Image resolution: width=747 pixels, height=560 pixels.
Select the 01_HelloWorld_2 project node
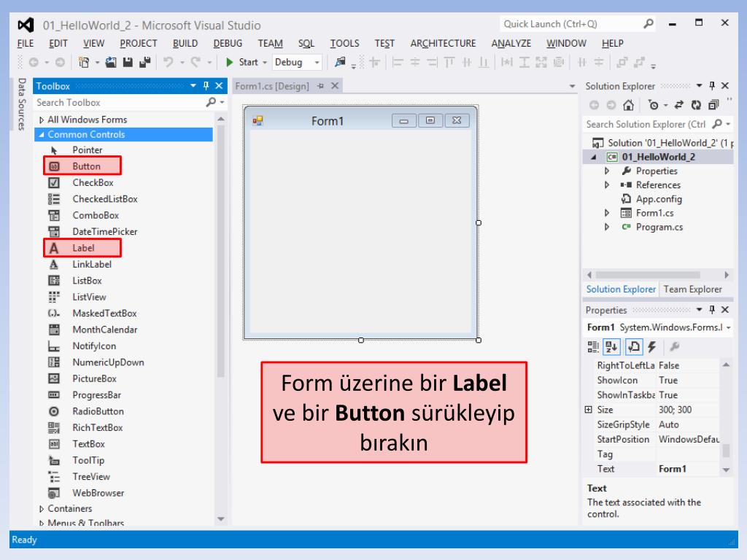pos(658,157)
